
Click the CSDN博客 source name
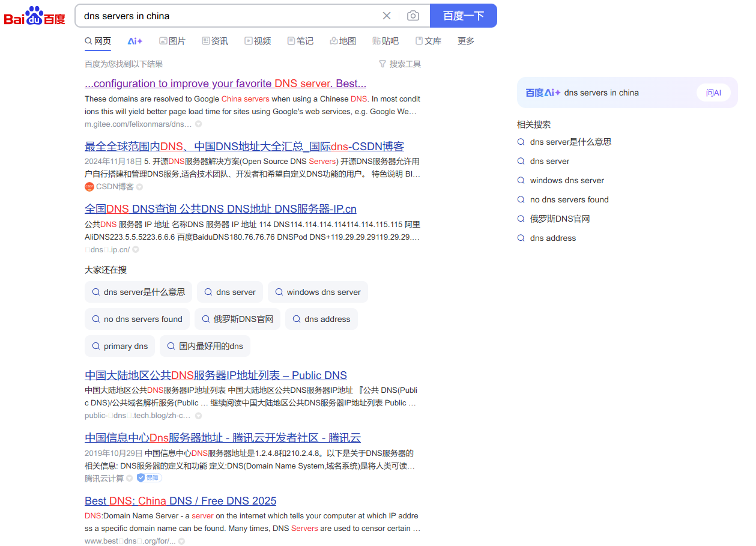[115, 187]
